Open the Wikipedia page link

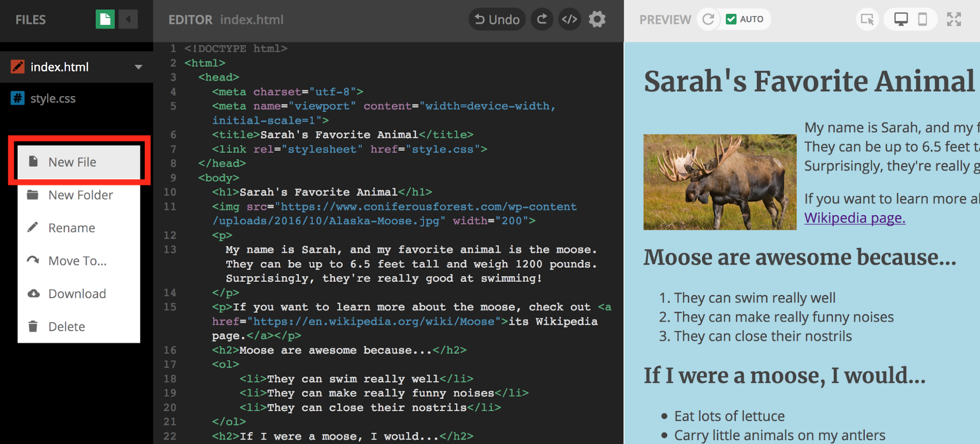[854, 218]
